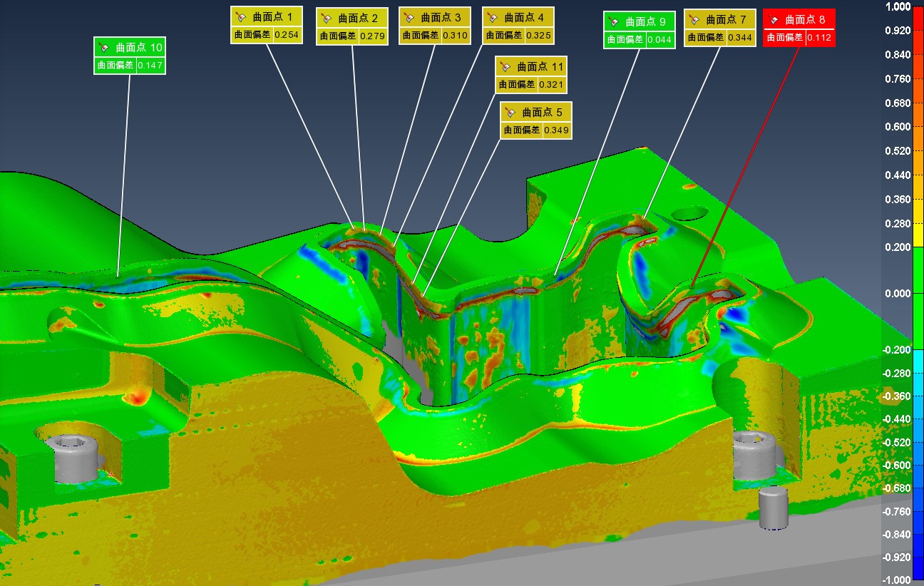The height and width of the screenshot is (586, 924).
Task: Select the green 曲面点 9 annotation title
Action: click(x=645, y=21)
